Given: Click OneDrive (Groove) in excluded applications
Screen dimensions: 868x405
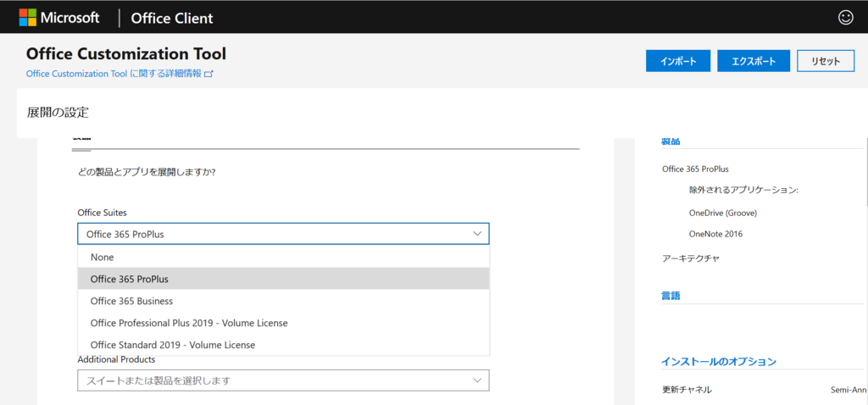Looking at the screenshot, I should click(x=723, y=213).
